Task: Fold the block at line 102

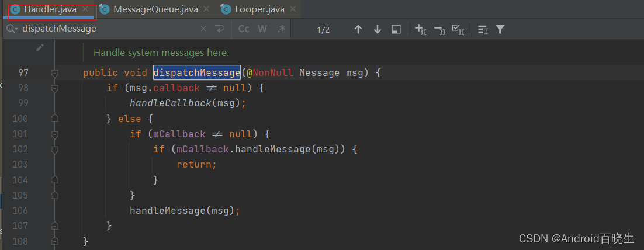Action: [x=54, y=150]
